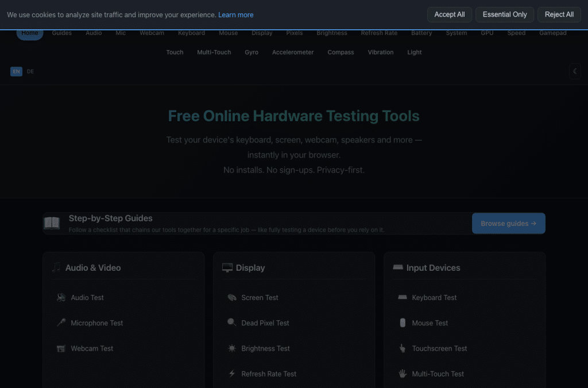588x388 pixels.
Task: Click the microphone icon beside Microphone Test
Action: [x=61, y=322]
